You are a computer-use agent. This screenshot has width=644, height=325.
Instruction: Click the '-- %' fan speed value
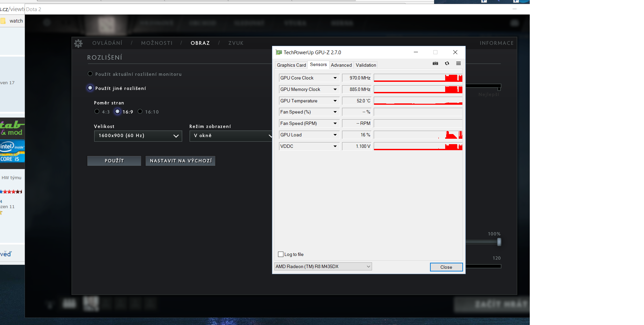[357, 112]
